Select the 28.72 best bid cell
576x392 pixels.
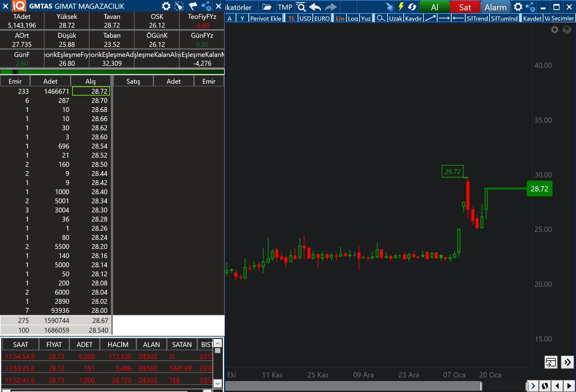(x=91, y=91)
